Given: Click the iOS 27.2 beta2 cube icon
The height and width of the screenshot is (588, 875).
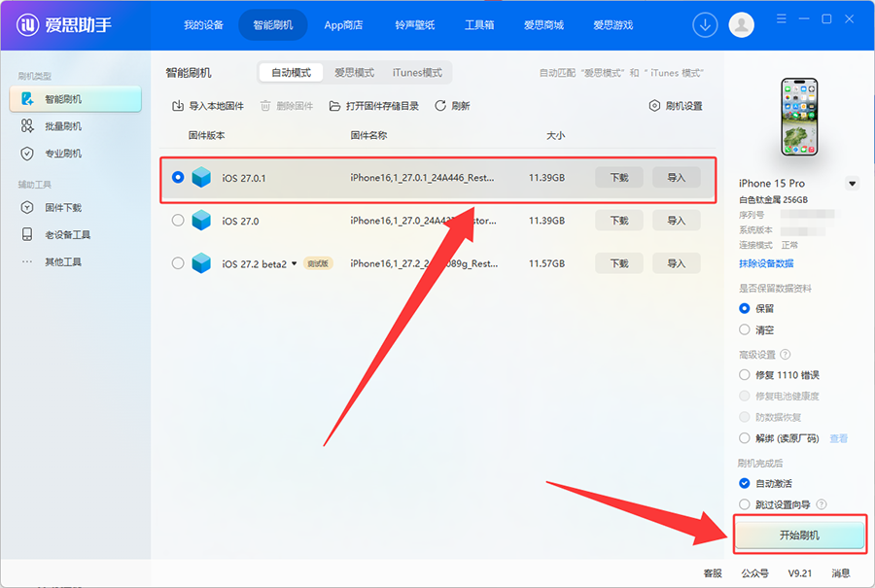Looking at the screenshot, I should [201, 263].
